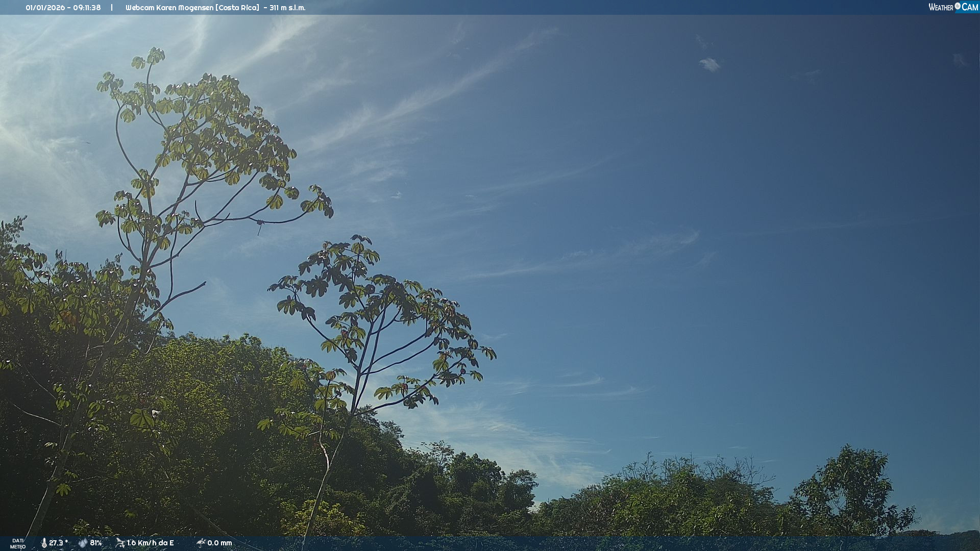The image size is (980, 551).
Task: Click the humidity water droplets icon
Action: [x=83, y=543]
